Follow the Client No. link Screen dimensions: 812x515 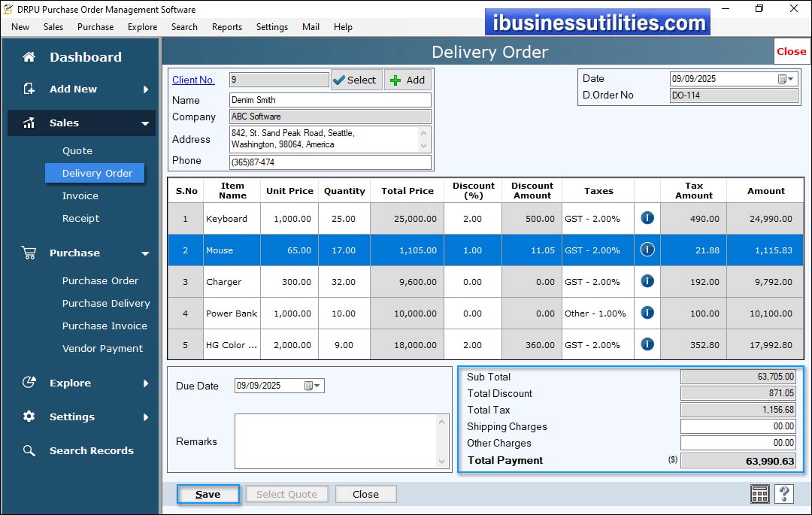click(193, 80)
